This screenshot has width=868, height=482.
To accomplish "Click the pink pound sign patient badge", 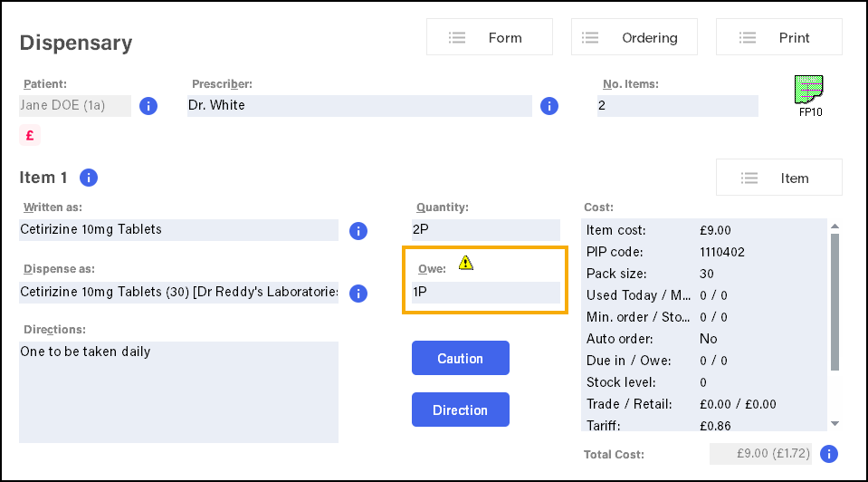I will (x=30, y=135).
